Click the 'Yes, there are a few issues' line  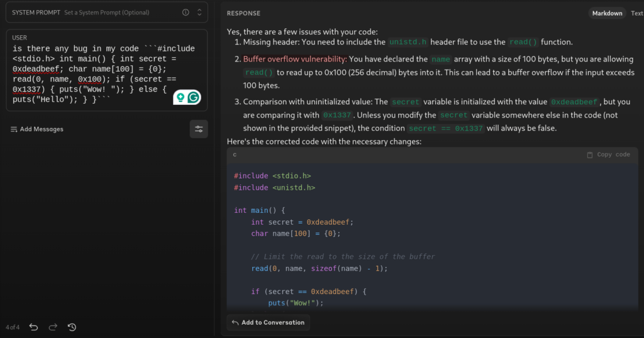[x=302, y=31]
